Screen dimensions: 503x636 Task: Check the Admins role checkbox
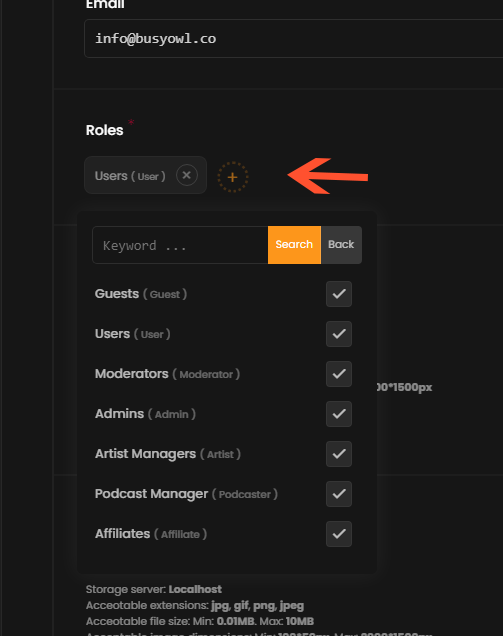coord(339,414)
